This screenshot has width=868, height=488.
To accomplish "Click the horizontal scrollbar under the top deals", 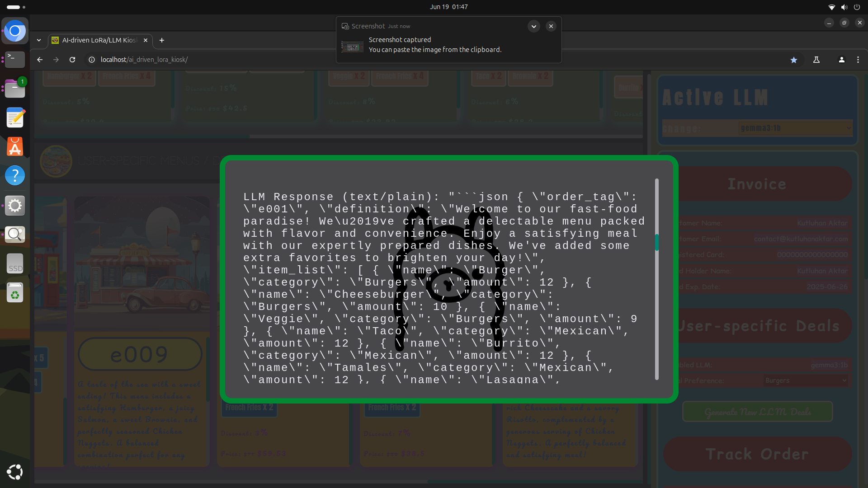I will point(142,136).
